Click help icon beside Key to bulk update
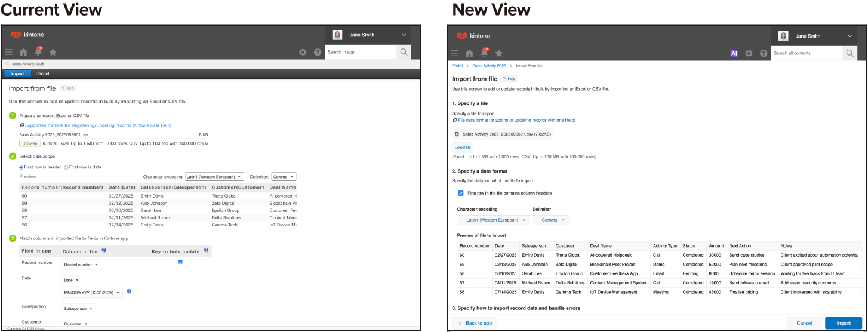The height and width of the screenshot is (332, 868). [x=206, y=251]
